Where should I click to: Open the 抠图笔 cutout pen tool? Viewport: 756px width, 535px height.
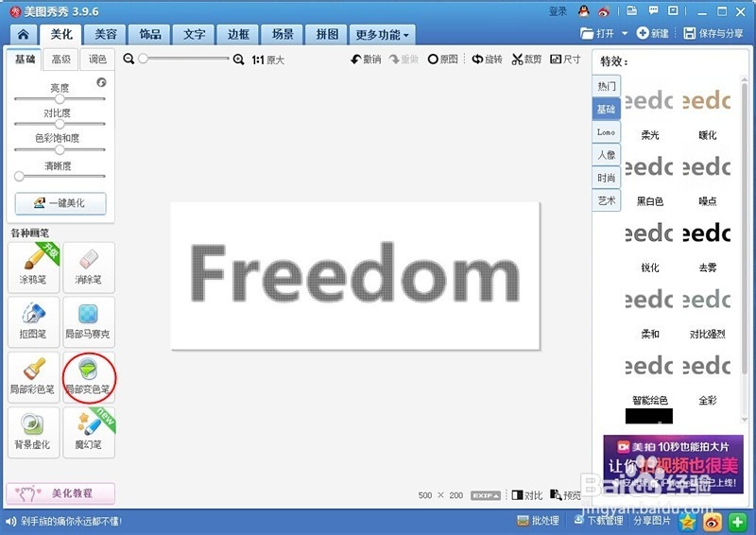click(x=33, y=321)
